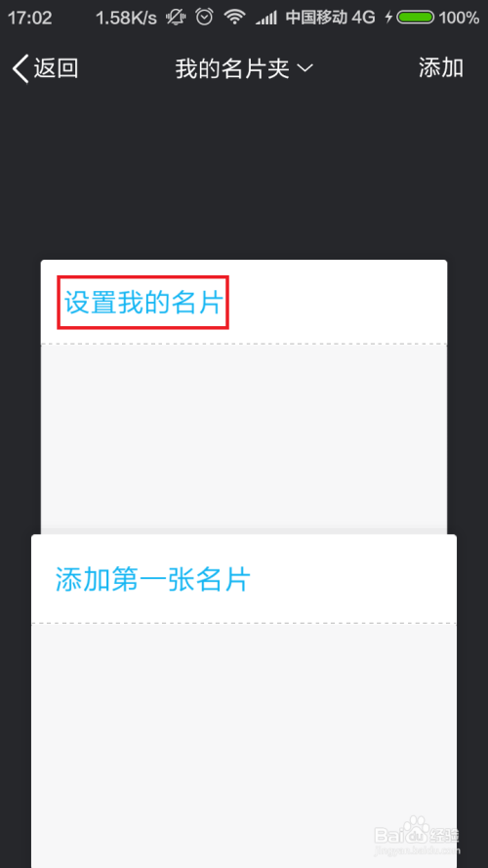The height and width of the screenshot is (868, 488).
Task: Tap the 中国移动 4G carrier label
Action: pos(330,18)
